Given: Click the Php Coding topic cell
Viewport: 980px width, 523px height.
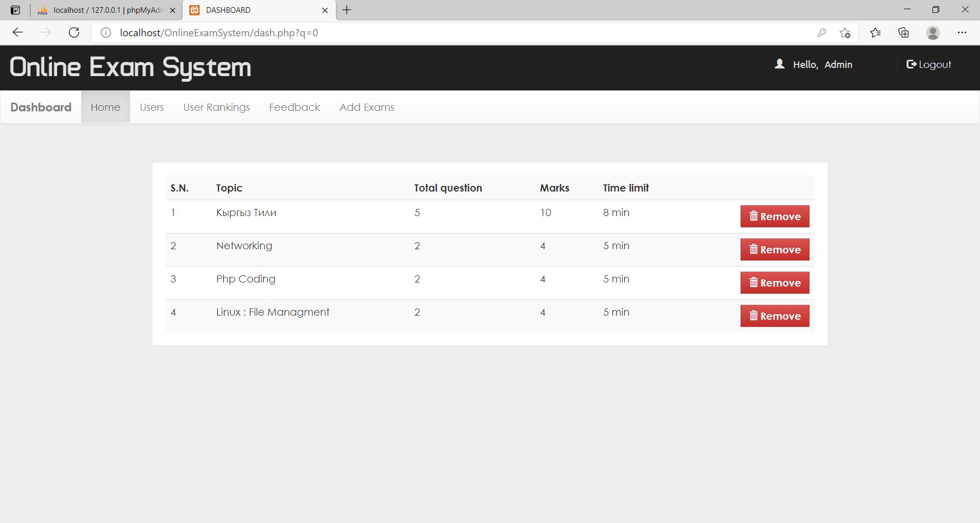Looking at the screenshot, I should coord(246,279).
